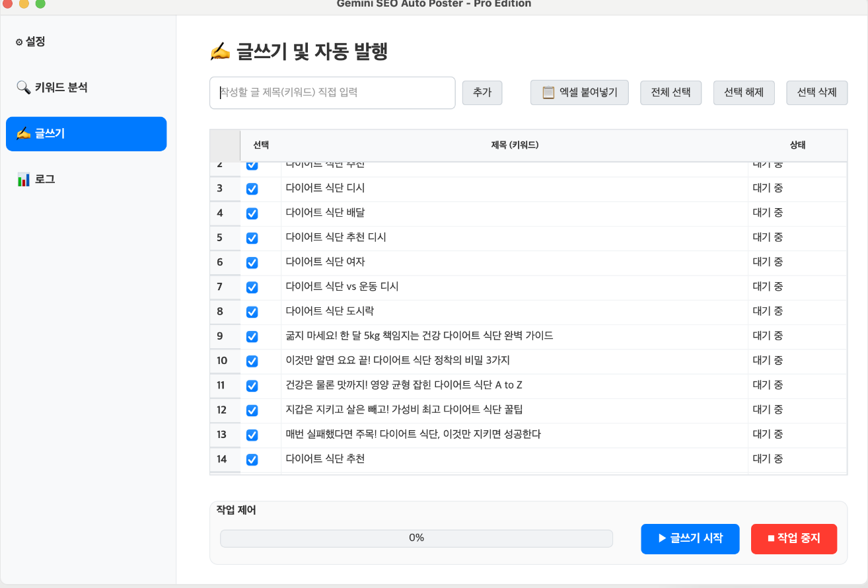Toggle checkbox on row 10
The width and height of the screenshot is (868, 588).
pos(252,361)
